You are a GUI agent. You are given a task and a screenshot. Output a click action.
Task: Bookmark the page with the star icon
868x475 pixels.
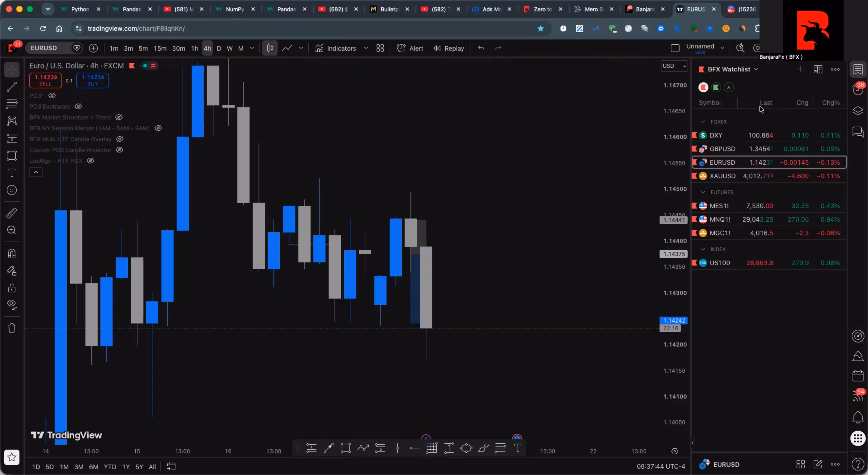pos(540,28)
